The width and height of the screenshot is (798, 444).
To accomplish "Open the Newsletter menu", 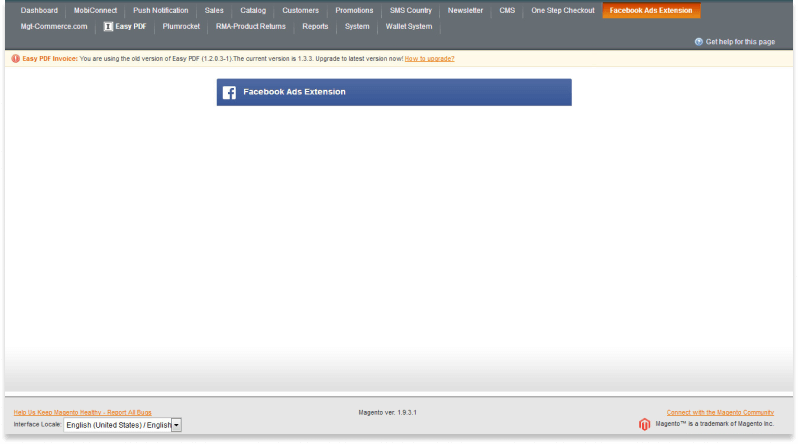I will coord(465,10).
